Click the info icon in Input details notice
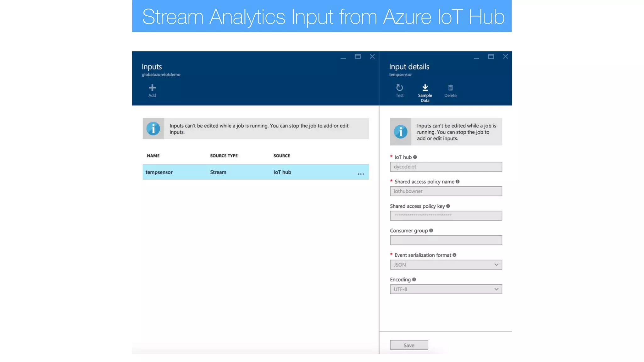 coord(401,132)
